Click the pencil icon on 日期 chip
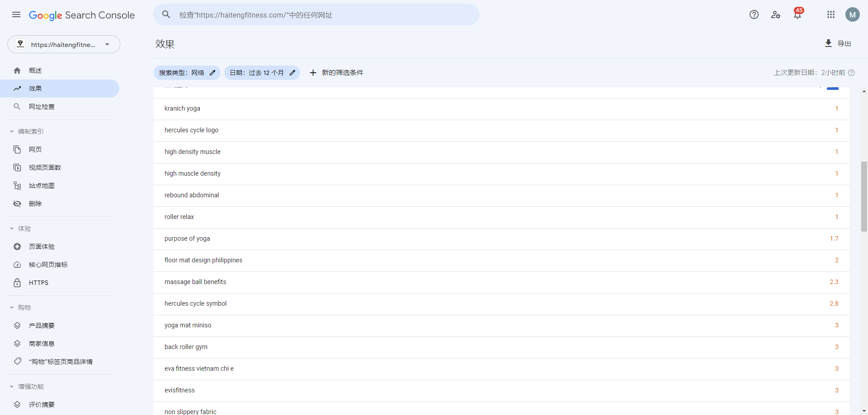Viewport: 868px width, 415px height. (292, 73)
